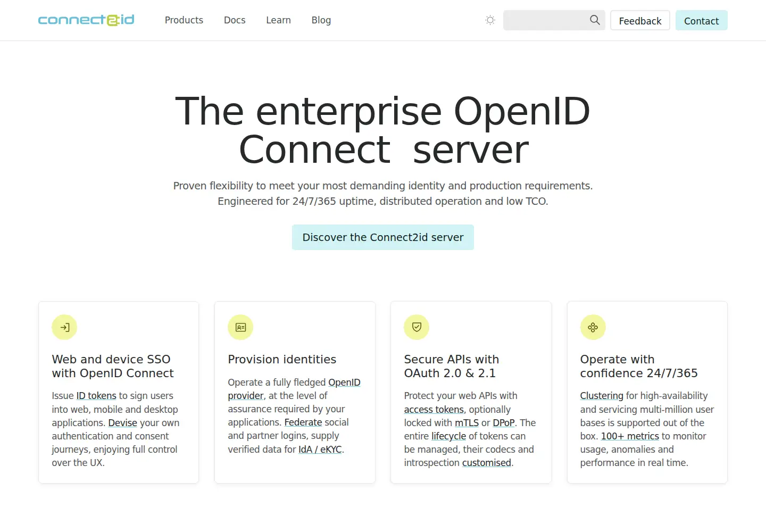
Task: Toggle the light/dark theme sun icon
Action: (490, 20)
